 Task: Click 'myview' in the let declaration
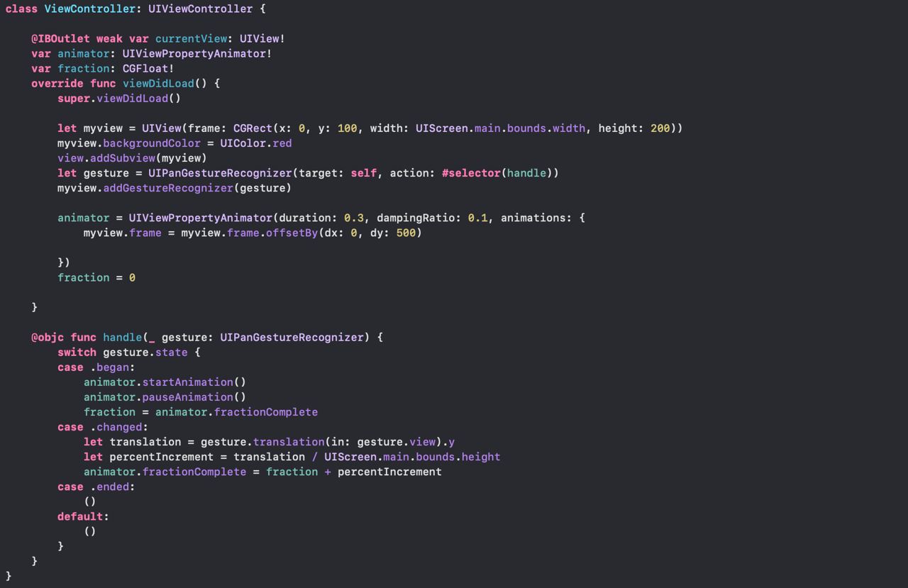tap(103, 128)
